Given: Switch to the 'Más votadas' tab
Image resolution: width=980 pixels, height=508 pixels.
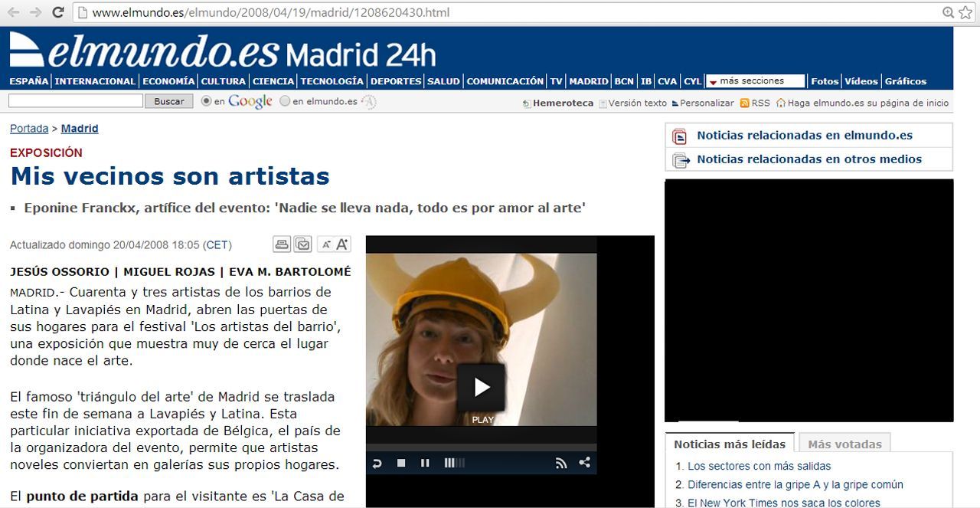Looking at the screenshot, I should click(x=844, y=444).
